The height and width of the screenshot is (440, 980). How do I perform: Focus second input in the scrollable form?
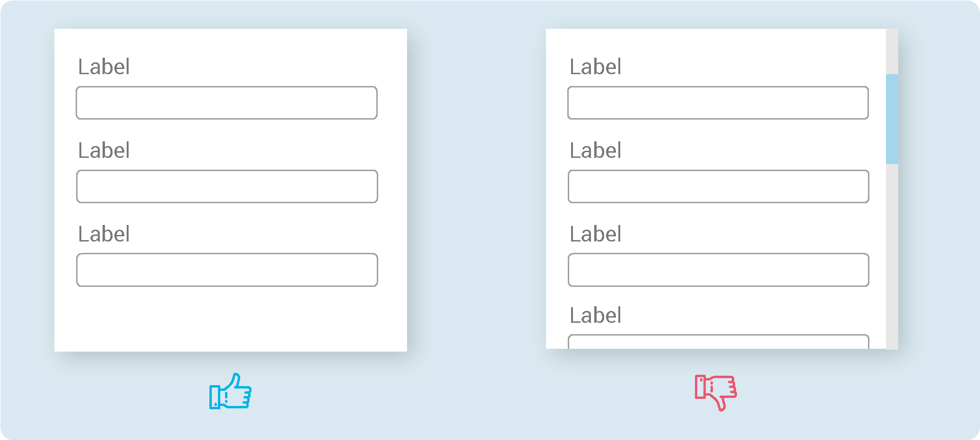718,186
